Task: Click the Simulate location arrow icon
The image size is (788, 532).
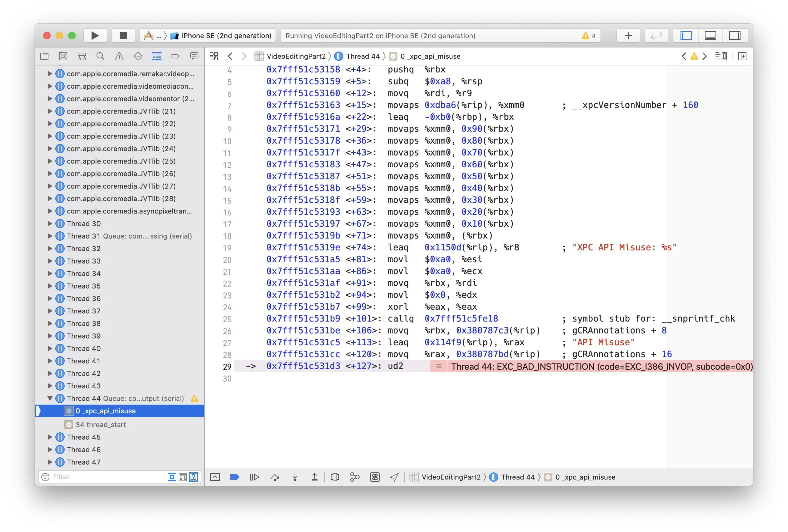Action: [394, 477]
